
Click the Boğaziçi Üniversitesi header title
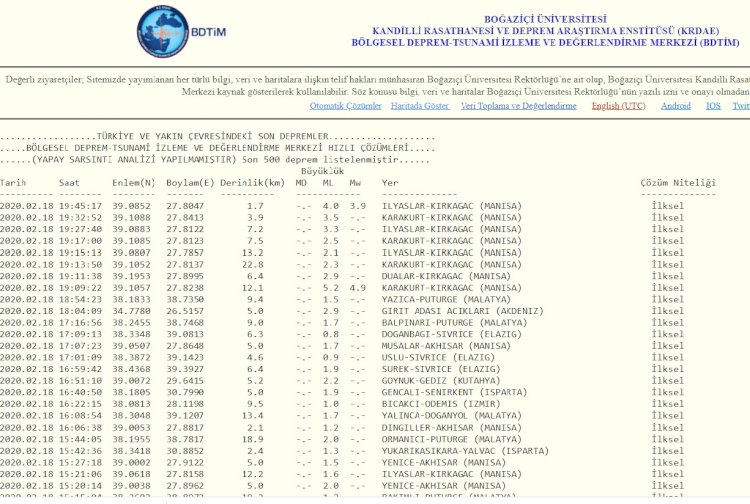[x=545, y=20]
